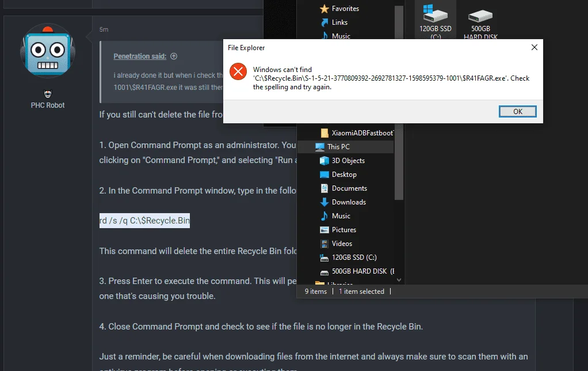Click the navigation pane scrollbar thumb
This screenshot has height=371, width=588.
399,103
